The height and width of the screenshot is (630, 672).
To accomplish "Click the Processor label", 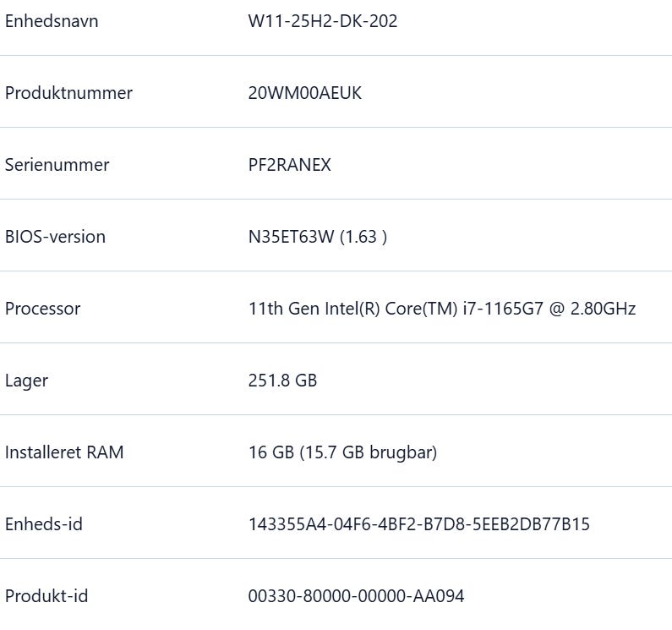I will (42, 309).
